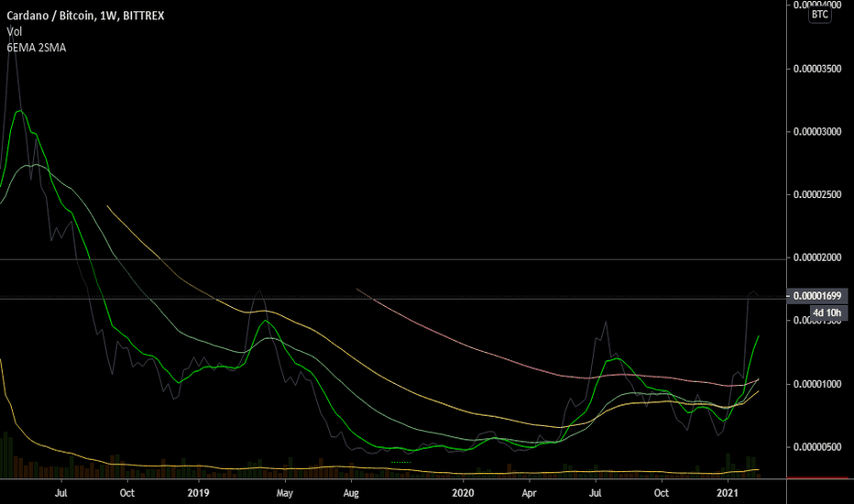Click the 0.00001000 price axis label
854x504 pixels.
click(817, 384)
